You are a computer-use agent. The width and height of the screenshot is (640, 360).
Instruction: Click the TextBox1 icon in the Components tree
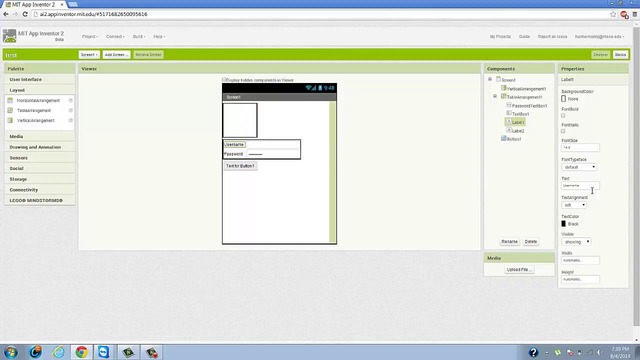[x=509, y=113]
